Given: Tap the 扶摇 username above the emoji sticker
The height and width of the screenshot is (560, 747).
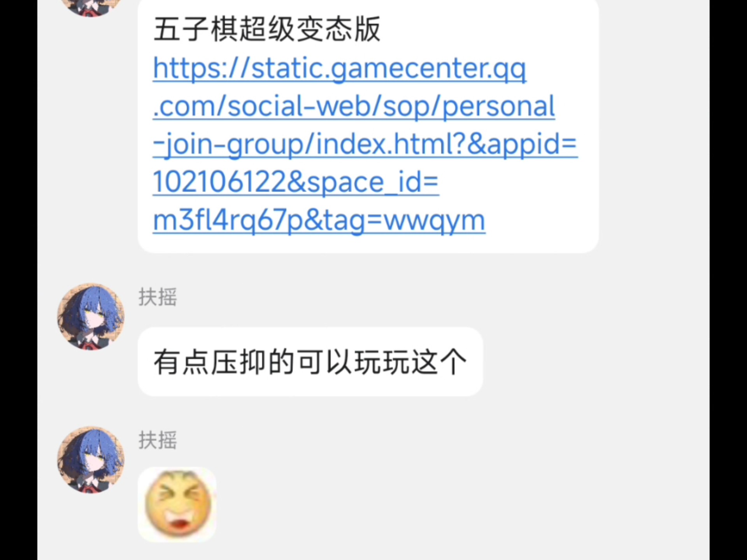Looking at the screenshot, I should tap(158, 440).
